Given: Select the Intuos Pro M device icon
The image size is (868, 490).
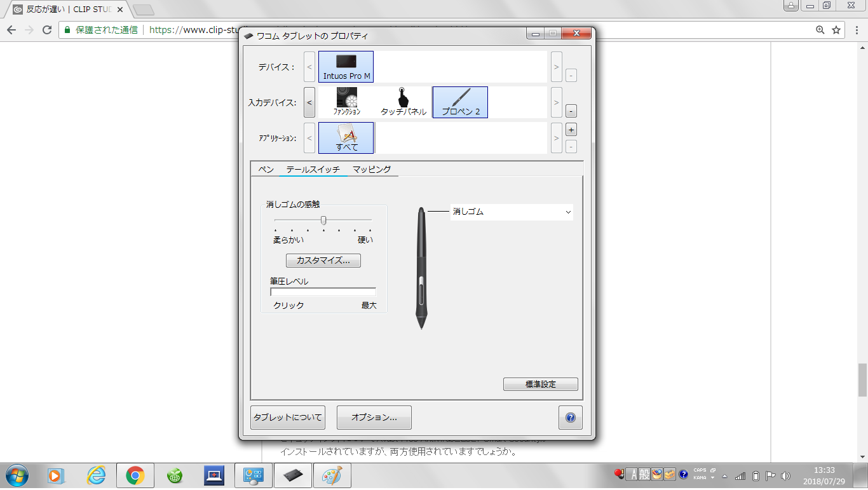Looking at the screenshot, I should coord(346,67).
